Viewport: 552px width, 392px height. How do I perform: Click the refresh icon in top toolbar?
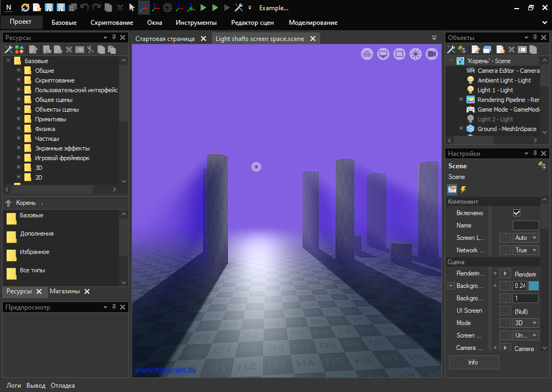[x=25, y=8]
